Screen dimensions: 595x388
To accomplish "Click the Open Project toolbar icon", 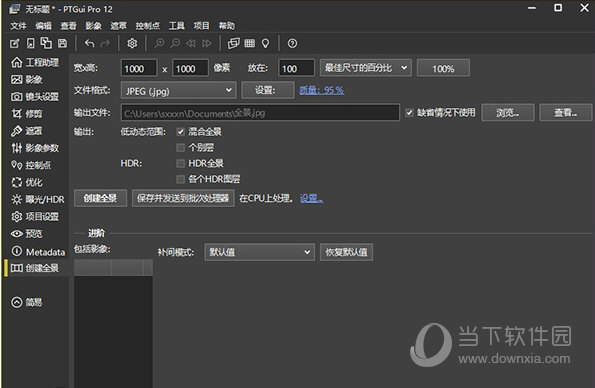I will 30,43.
